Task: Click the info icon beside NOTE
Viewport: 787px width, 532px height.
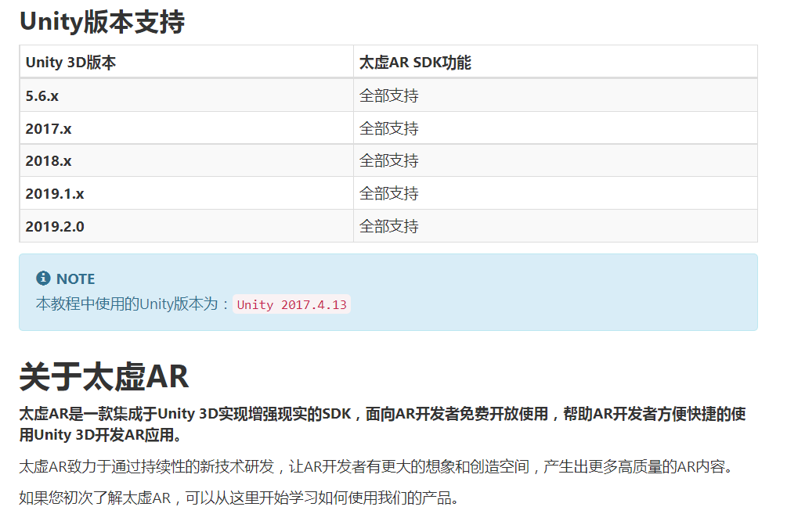Action: [x=43, y=278]
